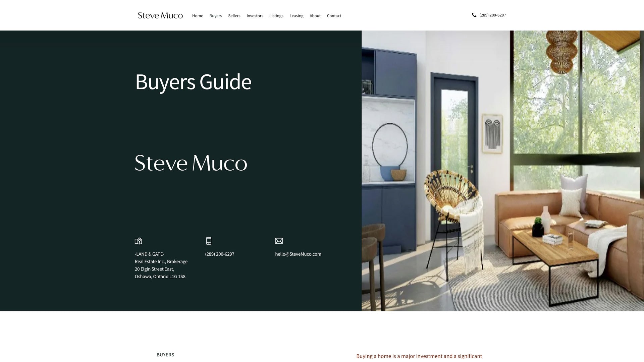This screenshot has width=644, height=362.
Task: Go to the Sellers page
Action: (x=234, y=16)
